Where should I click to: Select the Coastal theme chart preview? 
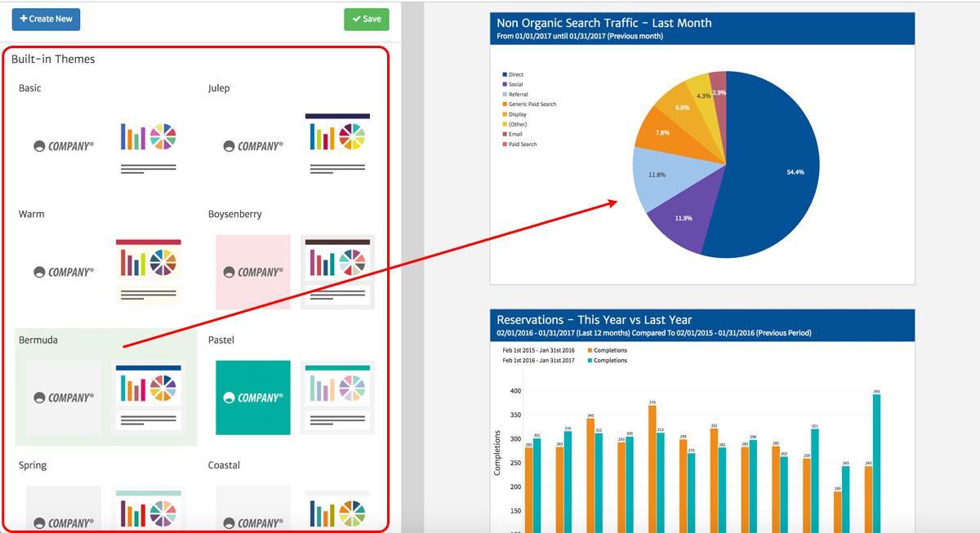pos(338,510)
